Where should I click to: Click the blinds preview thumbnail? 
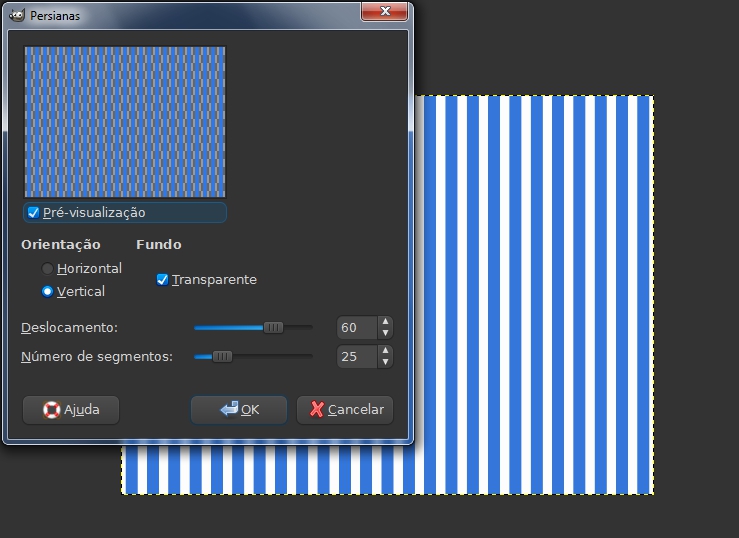tap(125, 122)
